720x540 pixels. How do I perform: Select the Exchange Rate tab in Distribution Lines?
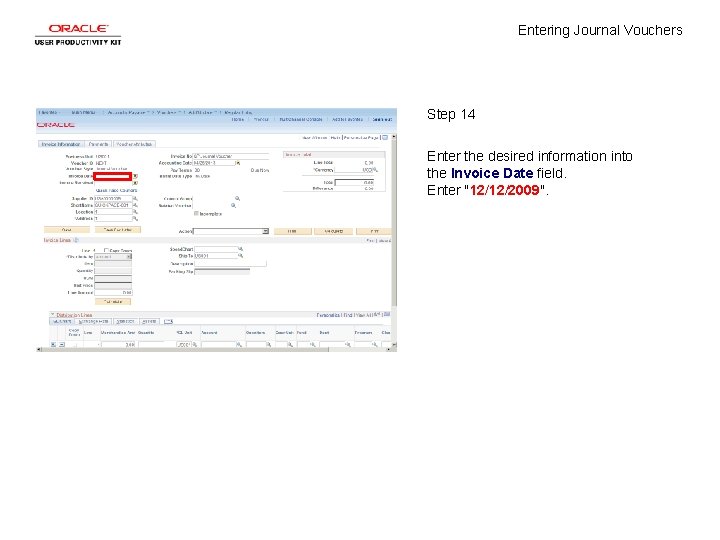coord(93,321)
